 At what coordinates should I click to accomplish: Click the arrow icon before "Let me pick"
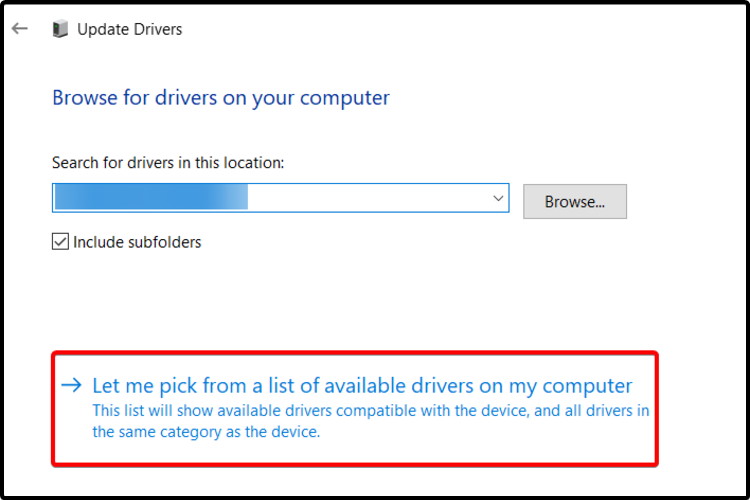tap(71, 385)
